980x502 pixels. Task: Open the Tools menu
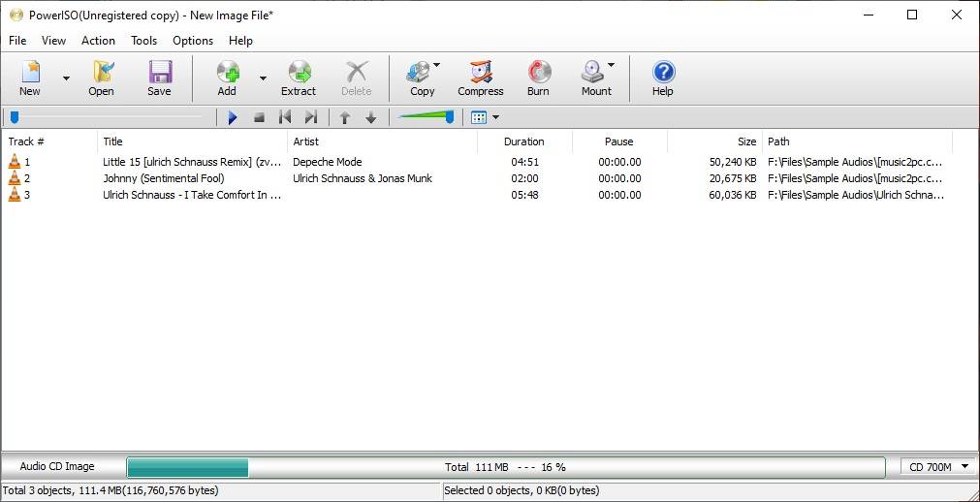(143, 41)
